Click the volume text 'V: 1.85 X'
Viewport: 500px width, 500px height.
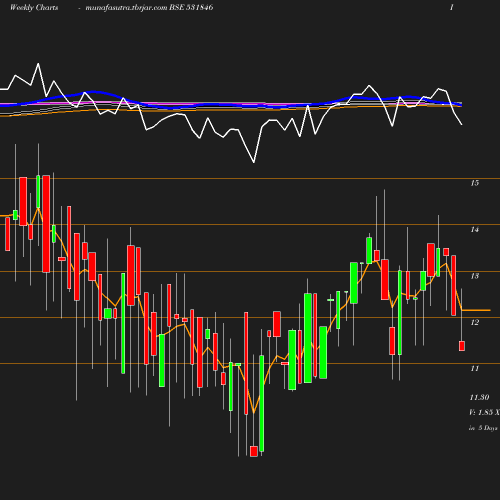pyautogui.click(x=484, y=412)
